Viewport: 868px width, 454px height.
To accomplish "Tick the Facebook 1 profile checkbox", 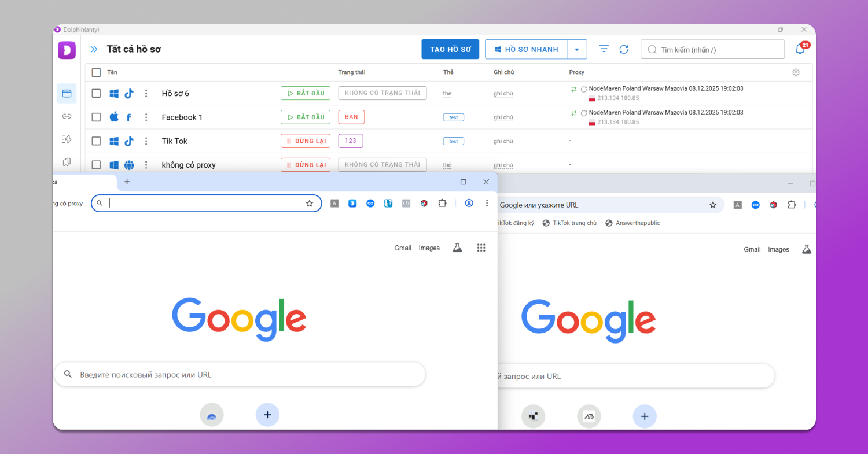I will 96,117.
